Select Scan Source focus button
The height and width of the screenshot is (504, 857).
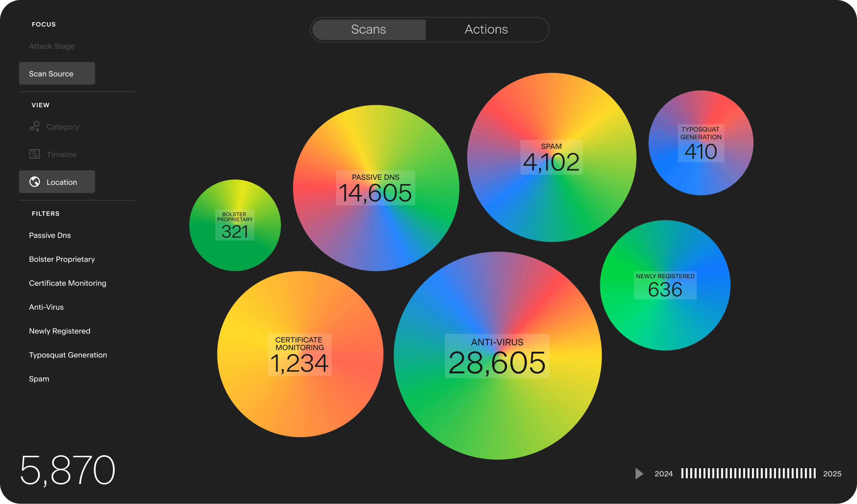click(x=57, y=73)
